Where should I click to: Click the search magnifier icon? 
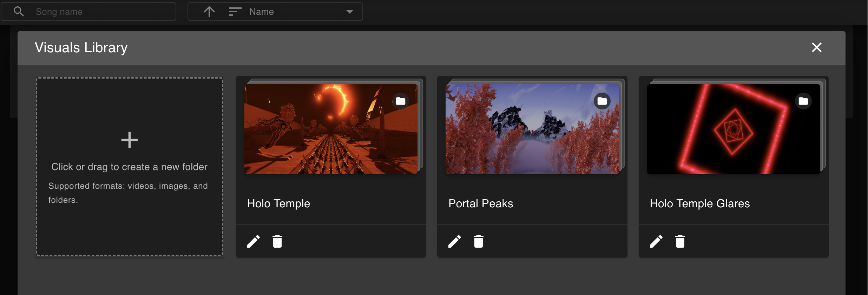[19, 12]
